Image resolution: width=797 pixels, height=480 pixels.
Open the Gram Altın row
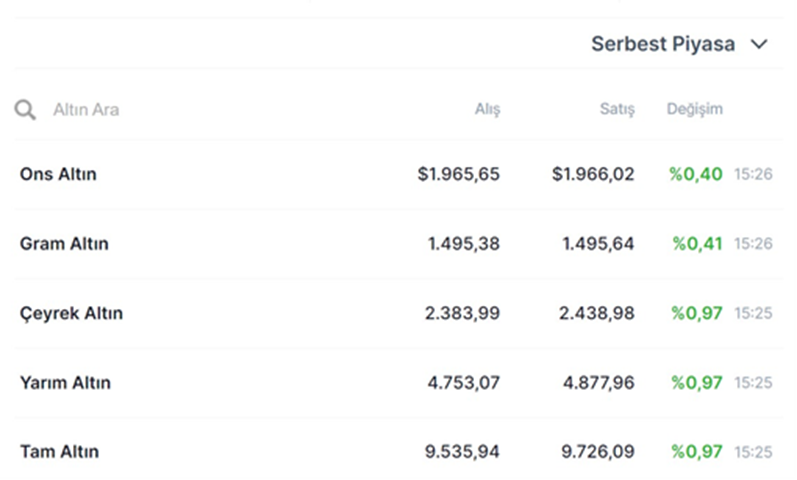point(64,244)
